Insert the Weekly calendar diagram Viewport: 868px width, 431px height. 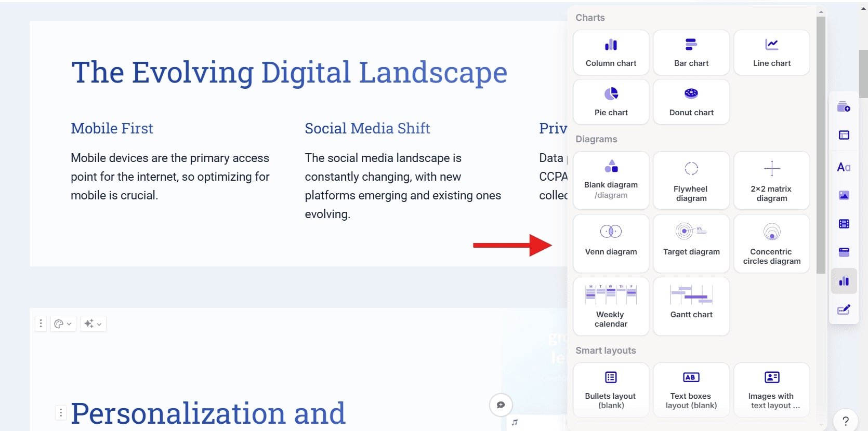[x=611, y=306]
